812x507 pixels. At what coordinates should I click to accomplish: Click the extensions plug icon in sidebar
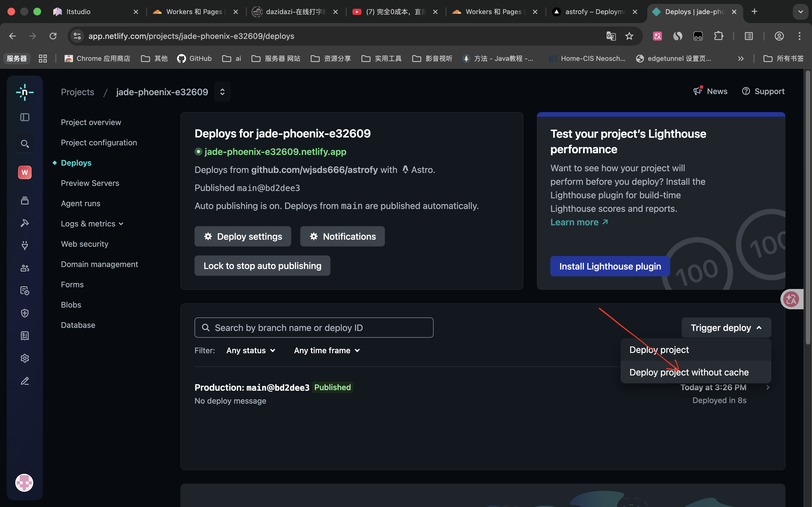[x=25, y=245]
